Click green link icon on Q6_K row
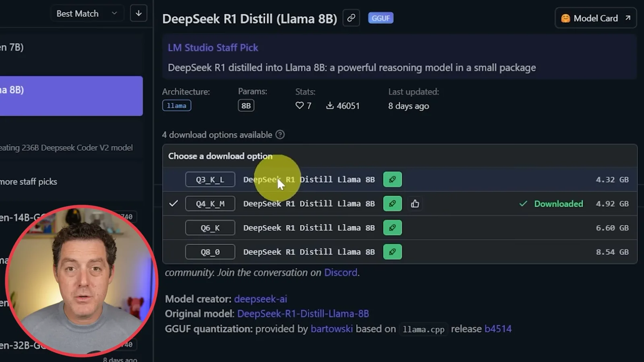 coord(392,228)
